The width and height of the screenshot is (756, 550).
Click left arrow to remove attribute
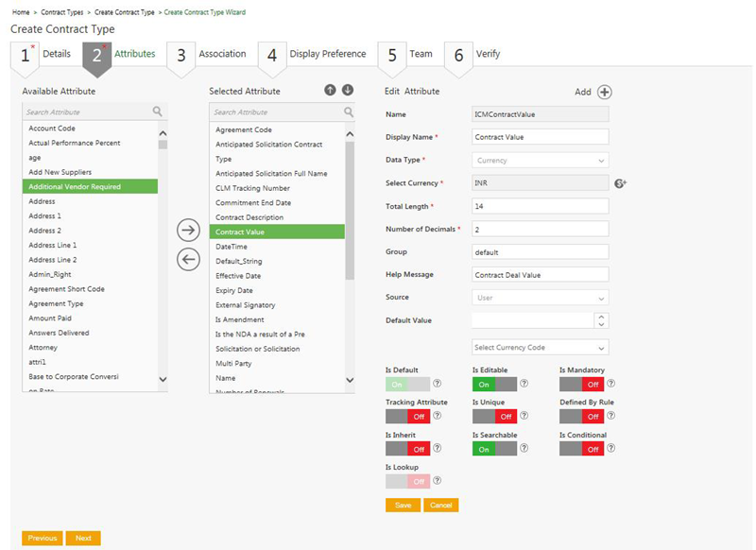189,260
